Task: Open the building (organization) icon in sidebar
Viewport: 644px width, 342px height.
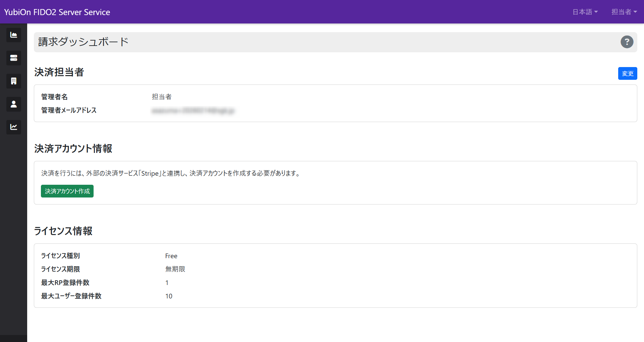Action: point(13,81)
